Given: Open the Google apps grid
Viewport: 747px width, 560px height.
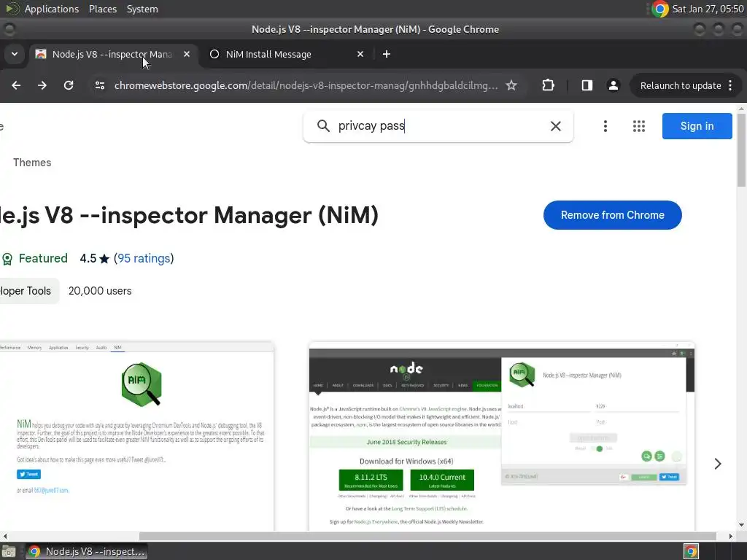Looking at the screenshot, I should point(638,125).
